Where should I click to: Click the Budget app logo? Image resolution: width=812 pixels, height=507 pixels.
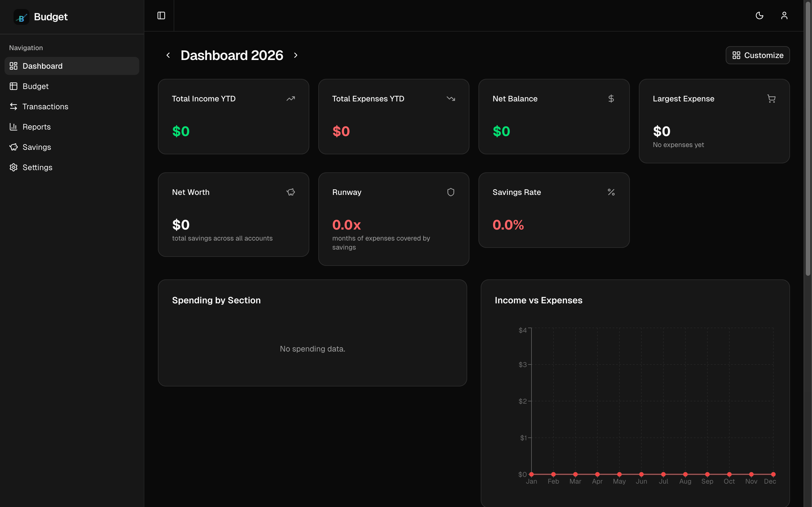click(x=21, y=17)
